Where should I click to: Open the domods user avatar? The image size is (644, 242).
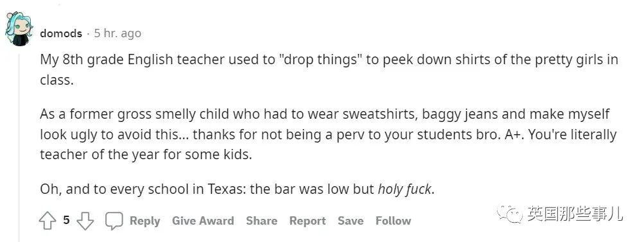coord(19,29)
